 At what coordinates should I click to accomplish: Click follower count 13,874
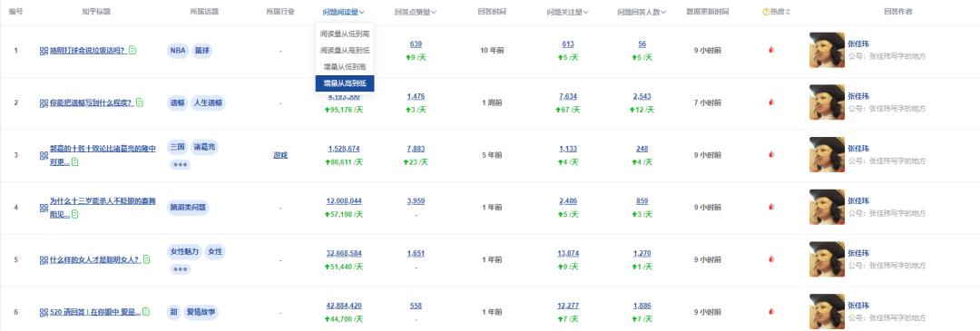click(x=567, y=254)
